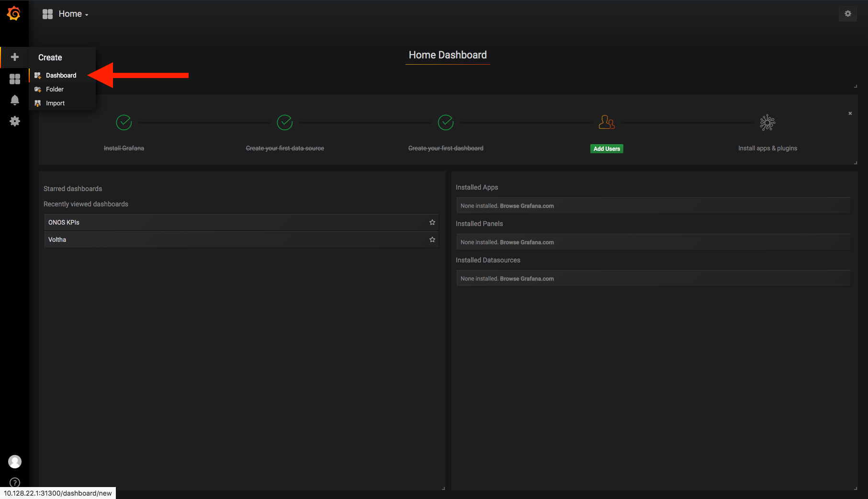Image resolution: width=868 pixels, height=499 pixels.
Task: Open the Dashboards grid icon in sidebar
Action: click(x=15, y=79)
